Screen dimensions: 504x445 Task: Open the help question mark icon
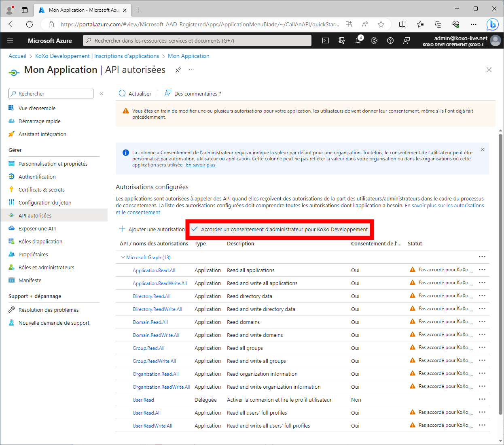coord(390,40)
